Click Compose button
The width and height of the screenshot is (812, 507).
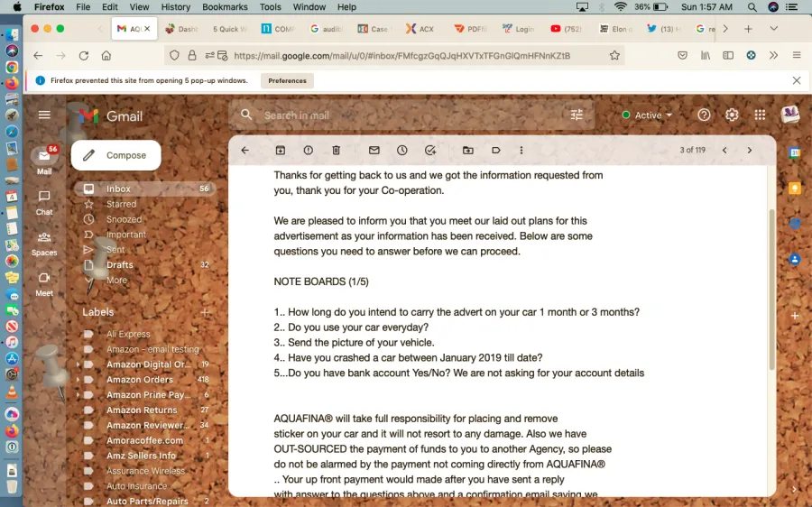[x=116, y=155]
